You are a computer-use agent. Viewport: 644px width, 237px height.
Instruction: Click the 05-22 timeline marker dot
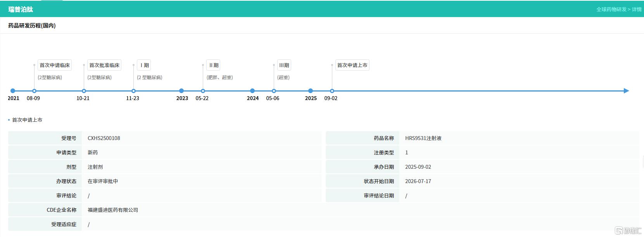pos(203,91)
